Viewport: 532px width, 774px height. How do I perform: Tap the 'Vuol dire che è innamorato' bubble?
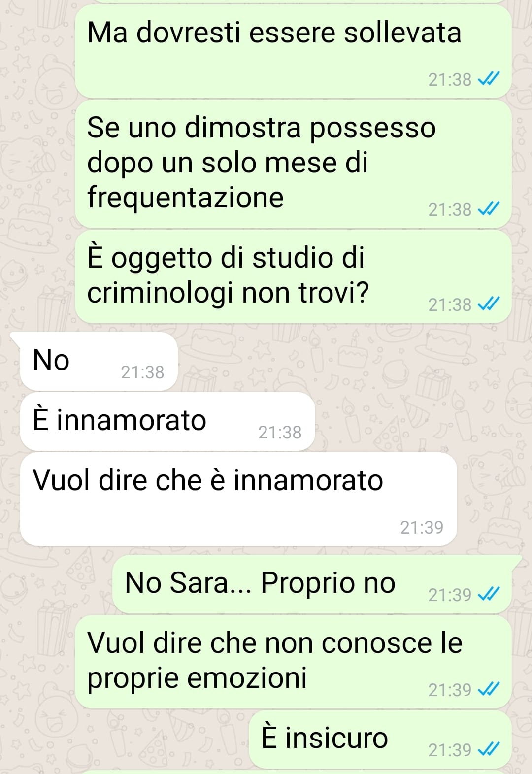[x=238, y=499]
